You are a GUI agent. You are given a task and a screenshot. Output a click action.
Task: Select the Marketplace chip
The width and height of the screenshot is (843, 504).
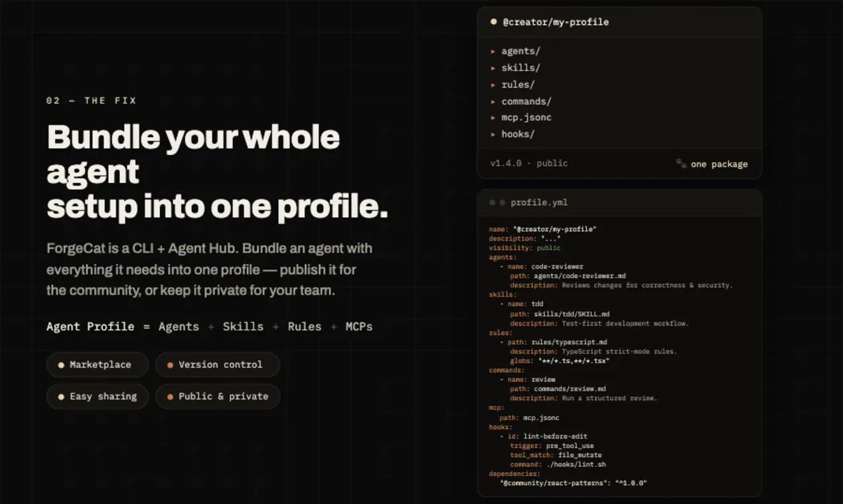98,365
